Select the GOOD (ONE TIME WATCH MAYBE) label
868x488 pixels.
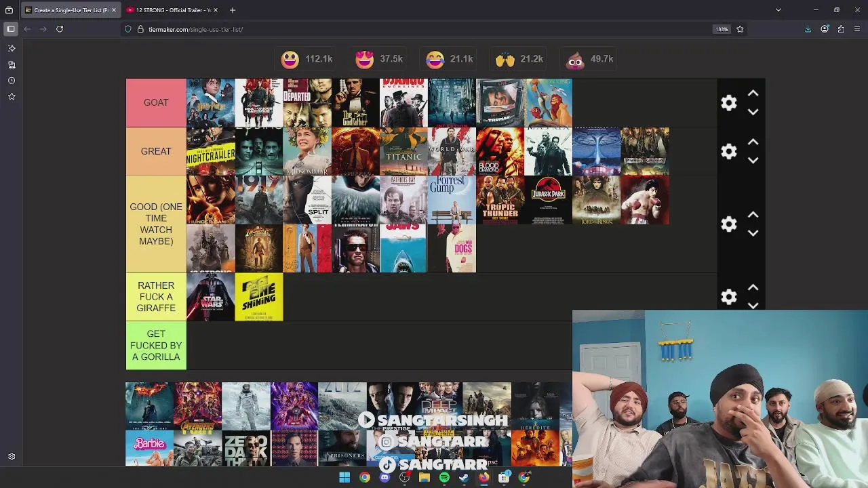click(156, 224)
